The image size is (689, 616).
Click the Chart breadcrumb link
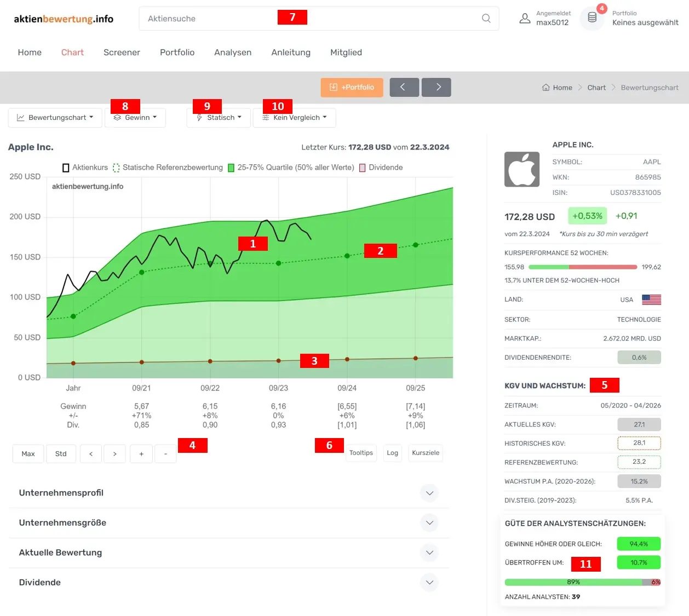596,88
